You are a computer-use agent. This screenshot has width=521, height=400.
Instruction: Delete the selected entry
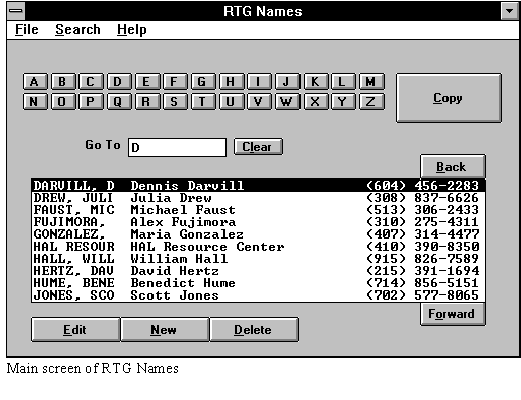pos(254,330)
